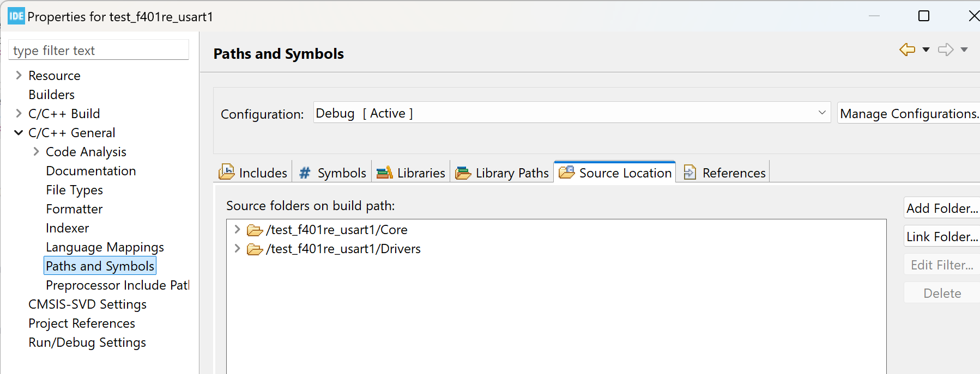Click the Symbols hash icon
The image size is (980, 374).
pyautogui.click(x=305, y=173)
